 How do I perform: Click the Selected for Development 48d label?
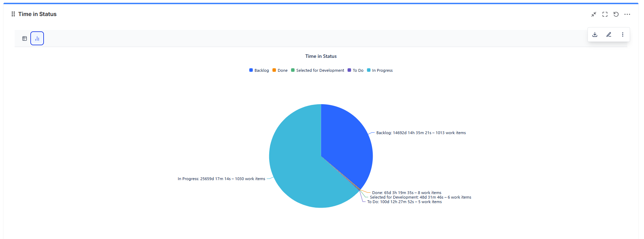pos(421,197)
